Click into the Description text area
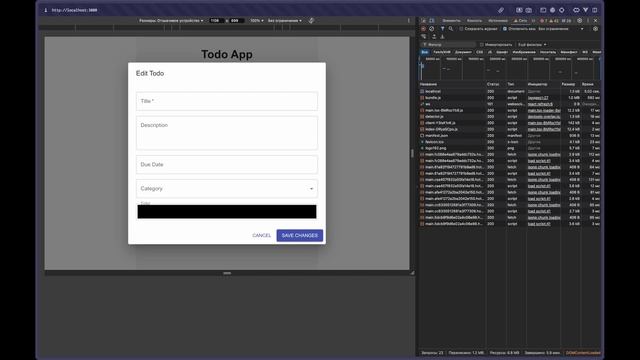Screen dimensions: 640x360 227,133
